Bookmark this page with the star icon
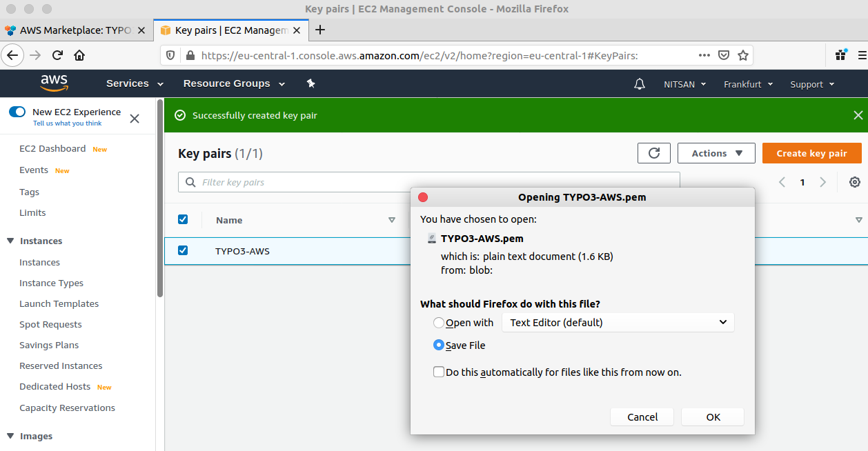 [743, 55]
